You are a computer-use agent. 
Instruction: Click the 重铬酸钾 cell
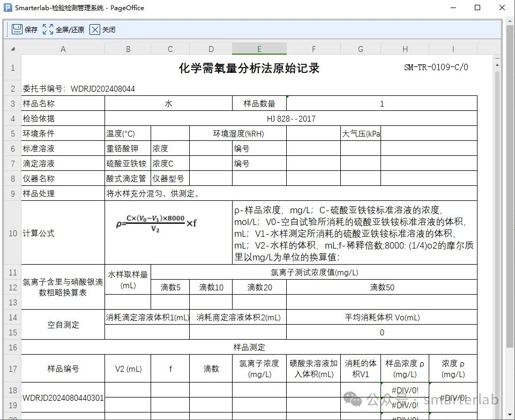click(x=128, y=148)
